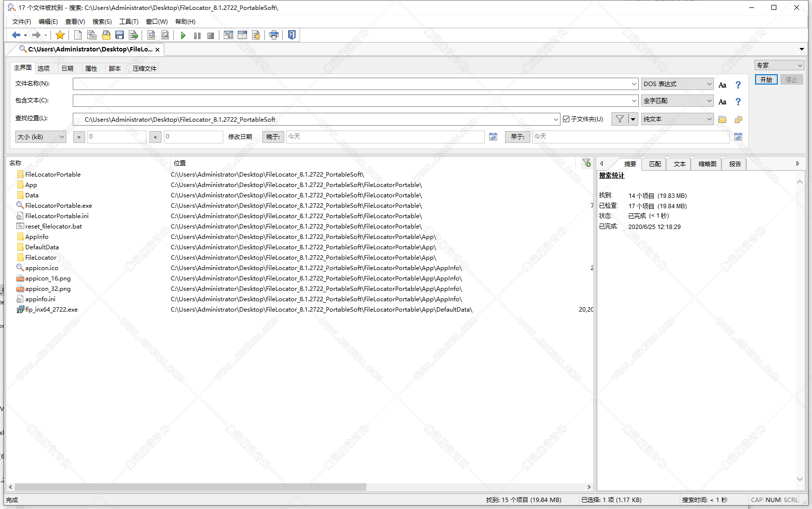Click results filter icon in column header
Screen dimensions: 812x509
pyautogui.click(x=587, y=163)
